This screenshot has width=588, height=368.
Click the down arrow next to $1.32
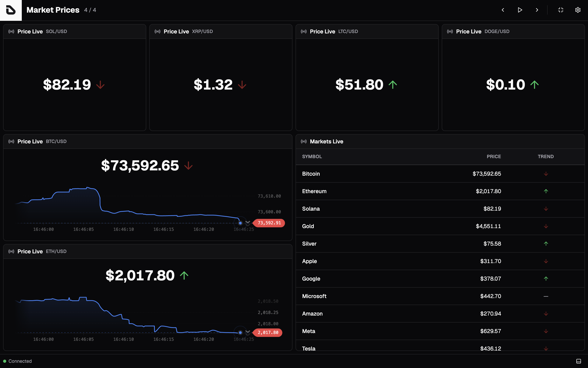point(242,85)
